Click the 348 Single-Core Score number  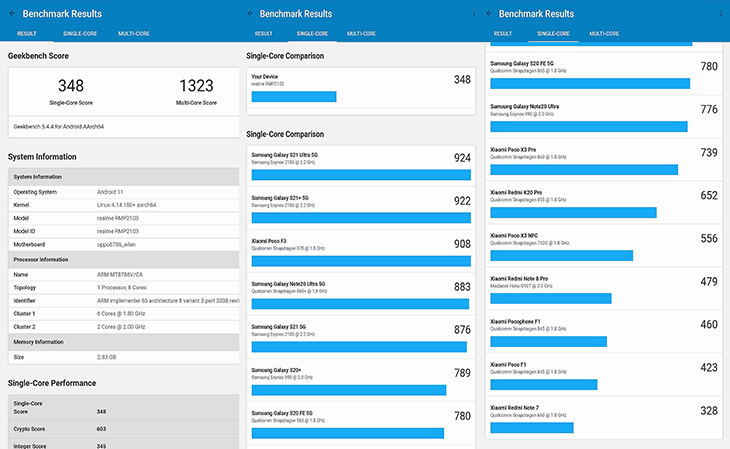[71, 86]
